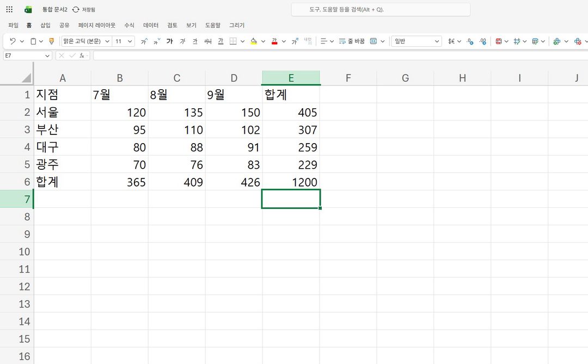Undo the last action

coord(13,41)
